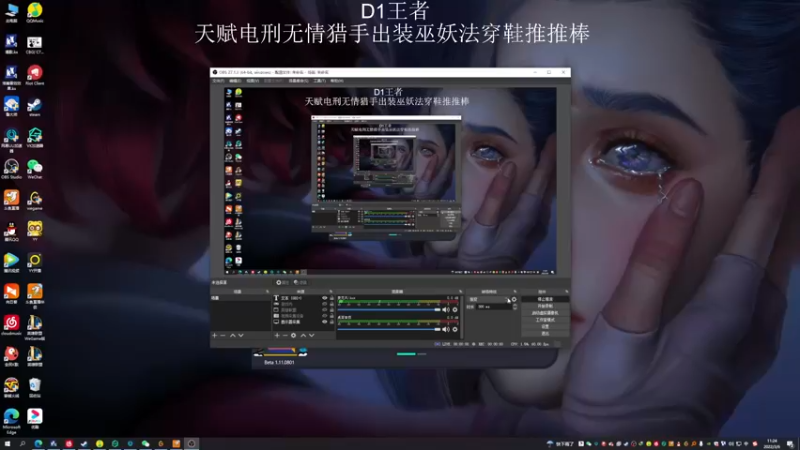Click the desktop audio volume slider

(x=389, y=310)
